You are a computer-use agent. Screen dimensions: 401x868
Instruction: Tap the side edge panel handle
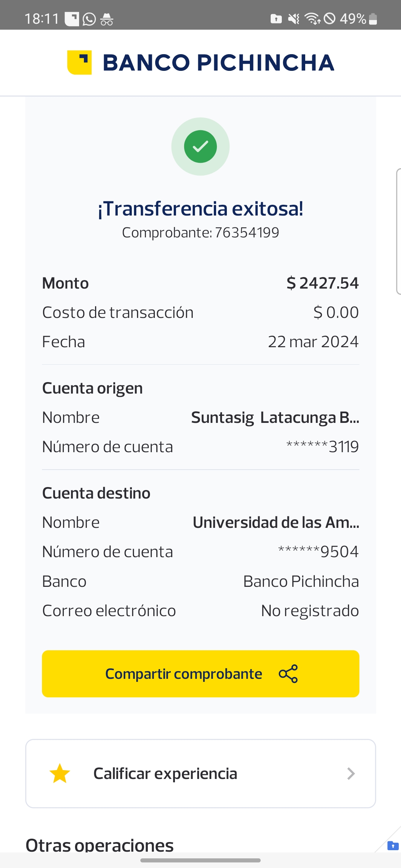398,231
